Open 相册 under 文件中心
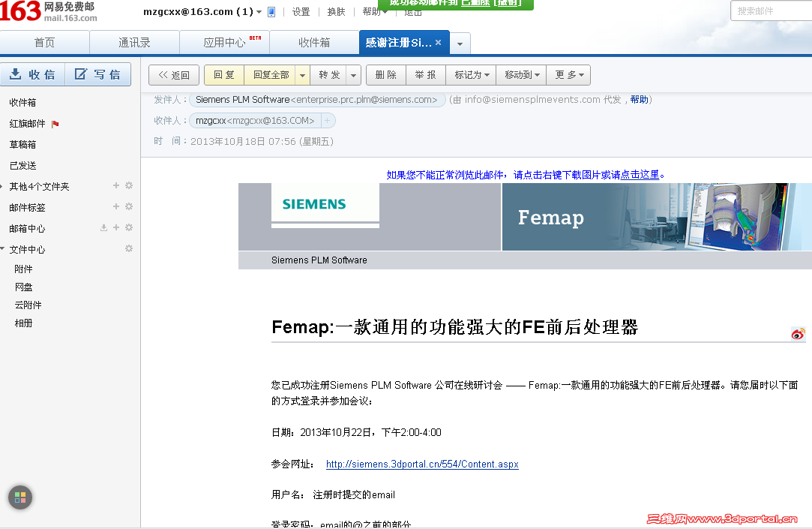This screenshot has height=529, width=812. (x=23, y=323)
